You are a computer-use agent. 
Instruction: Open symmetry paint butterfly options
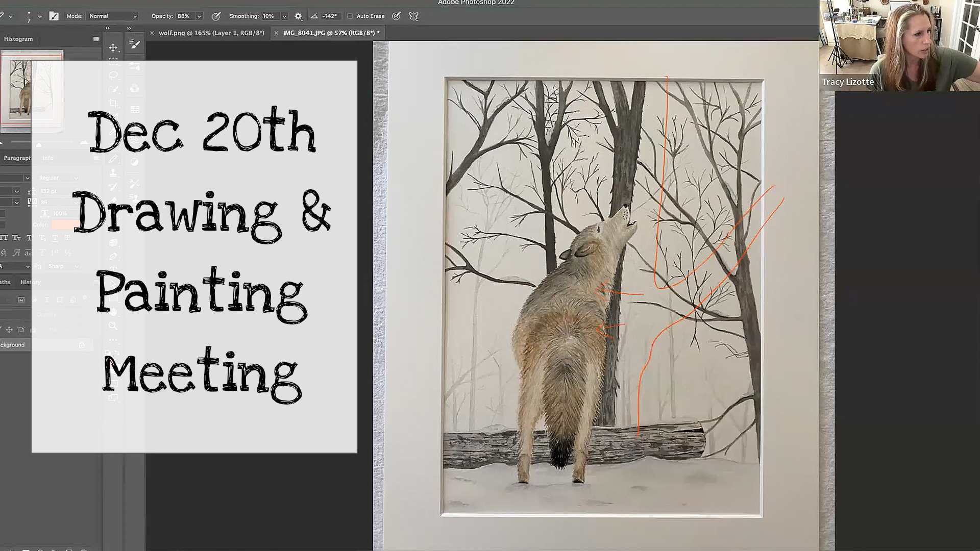click(413, 16)
